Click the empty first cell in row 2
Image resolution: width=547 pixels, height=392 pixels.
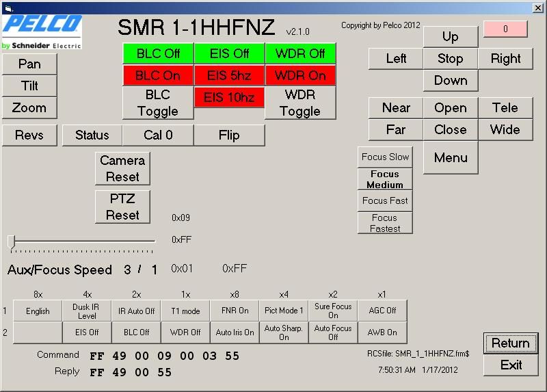point(38,332)
